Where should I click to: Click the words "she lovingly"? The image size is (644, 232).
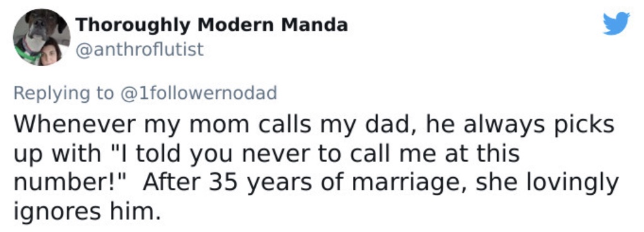point(547,183)
